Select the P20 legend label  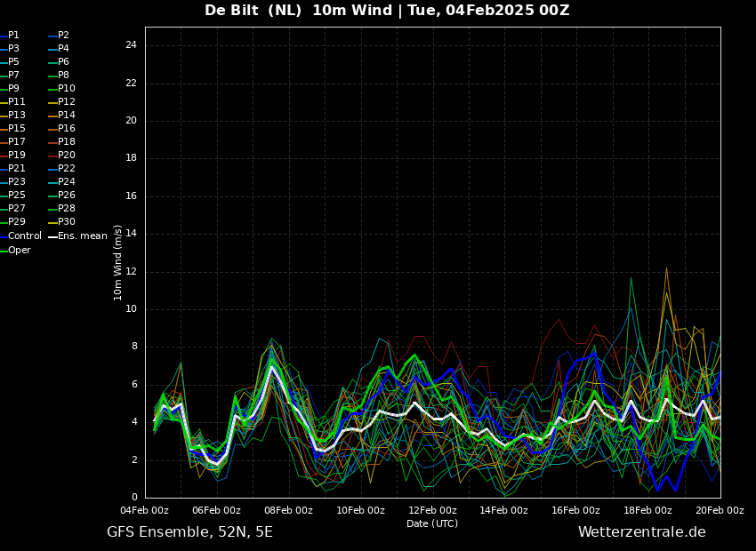click(x=67, y=156)
